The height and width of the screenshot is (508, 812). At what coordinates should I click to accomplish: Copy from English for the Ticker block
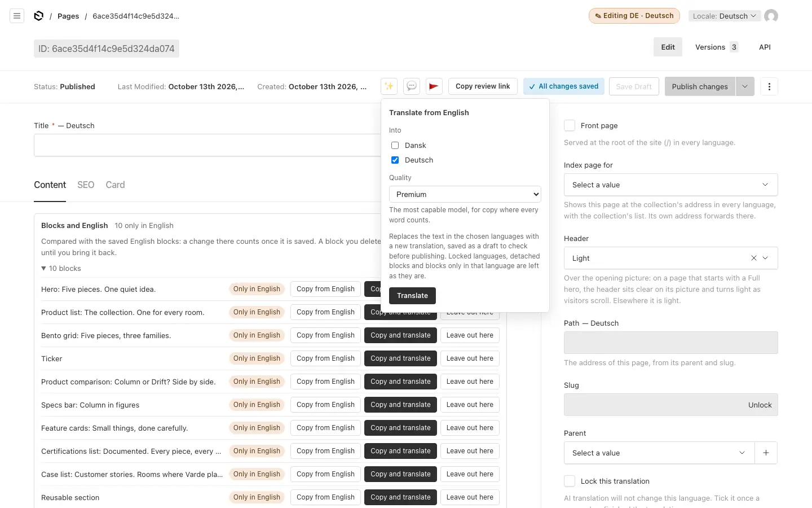click(x=326, y=358)
